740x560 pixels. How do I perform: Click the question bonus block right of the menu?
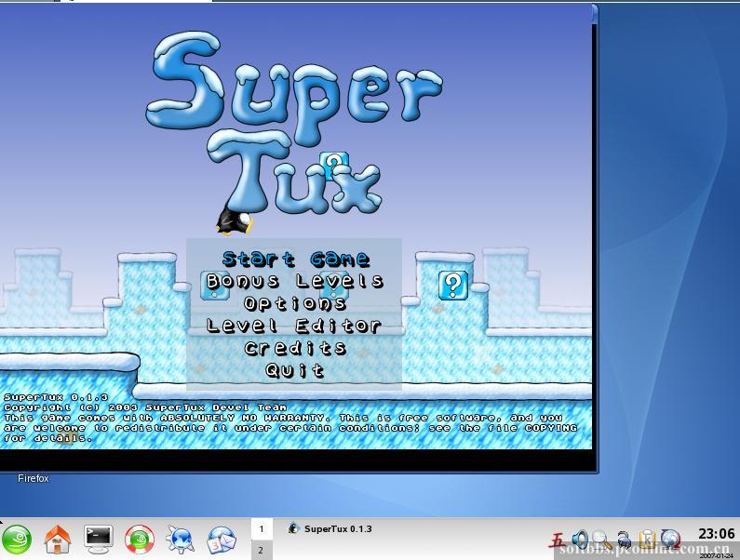453,286
